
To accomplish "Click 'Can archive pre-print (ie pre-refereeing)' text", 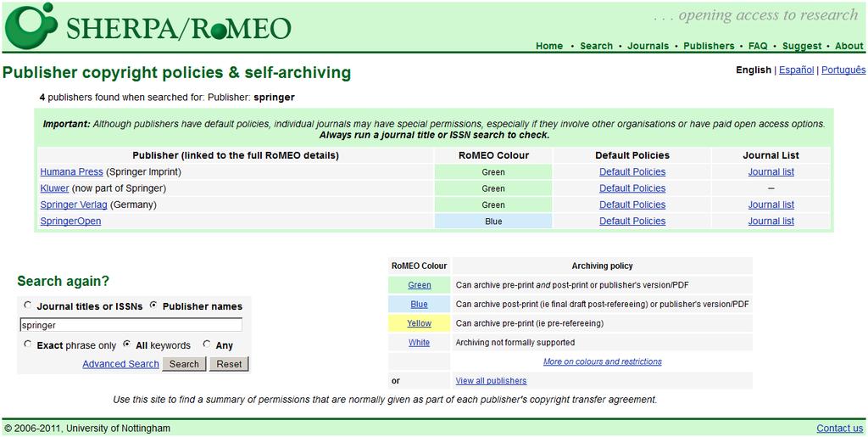I will (x=529, y=323).
